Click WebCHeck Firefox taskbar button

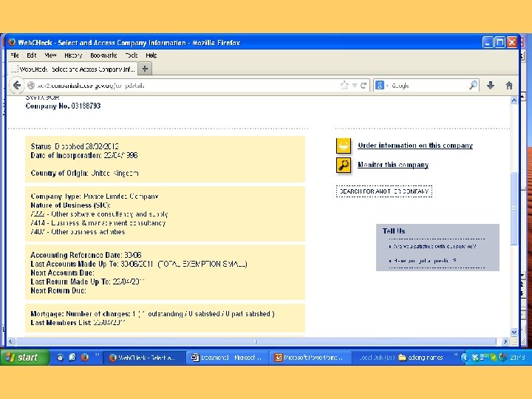pos(144,358)
